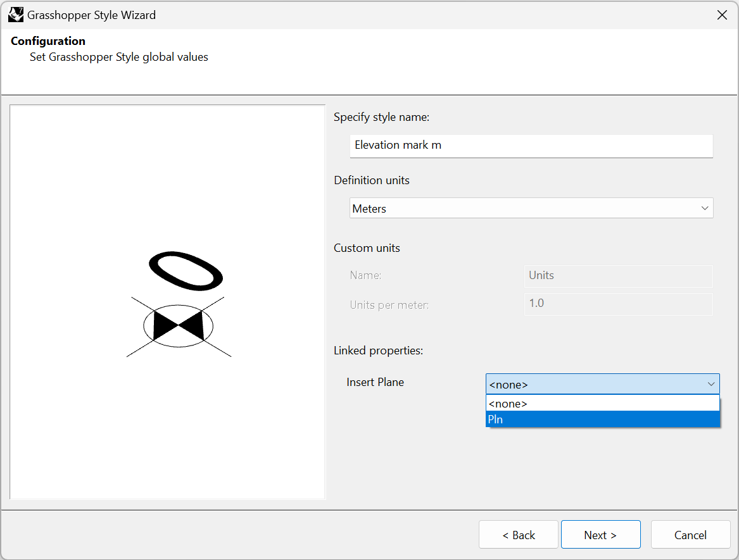Cancel the style wizard
Image resolution: width=739 pixels, height=560 pixels.
690,535
